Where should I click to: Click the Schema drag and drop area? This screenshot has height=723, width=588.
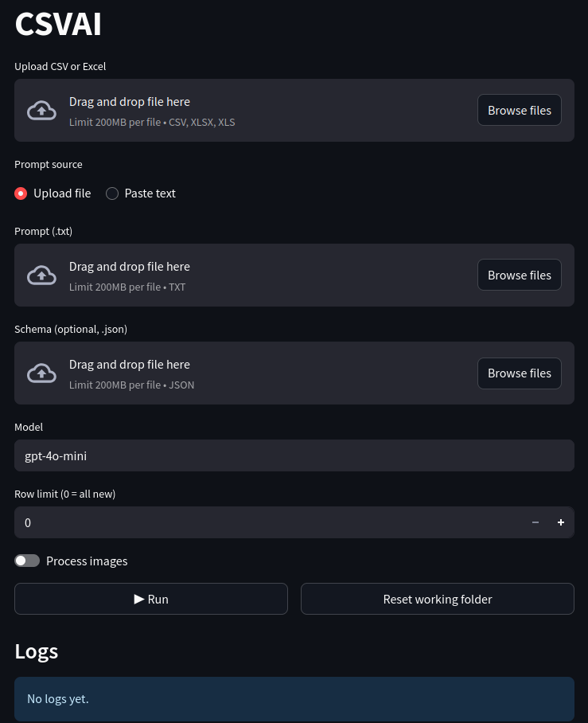[x=263, y=373]
